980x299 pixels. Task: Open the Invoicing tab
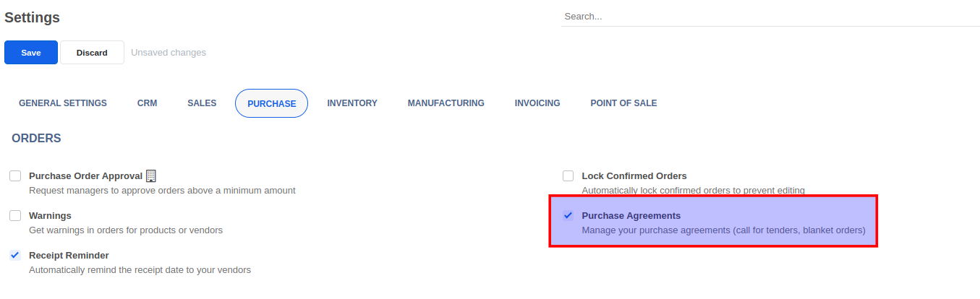click(537, 103)
